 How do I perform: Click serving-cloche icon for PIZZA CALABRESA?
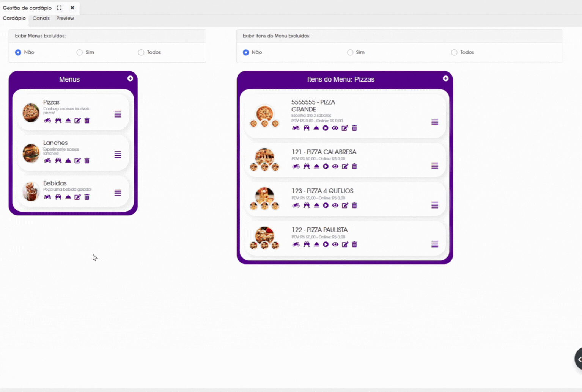point(316,166)
